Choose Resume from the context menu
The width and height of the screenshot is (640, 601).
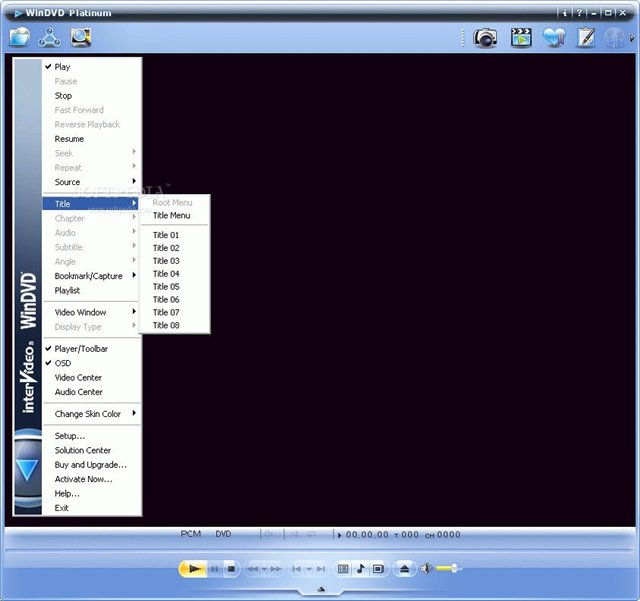coord(92,139)
